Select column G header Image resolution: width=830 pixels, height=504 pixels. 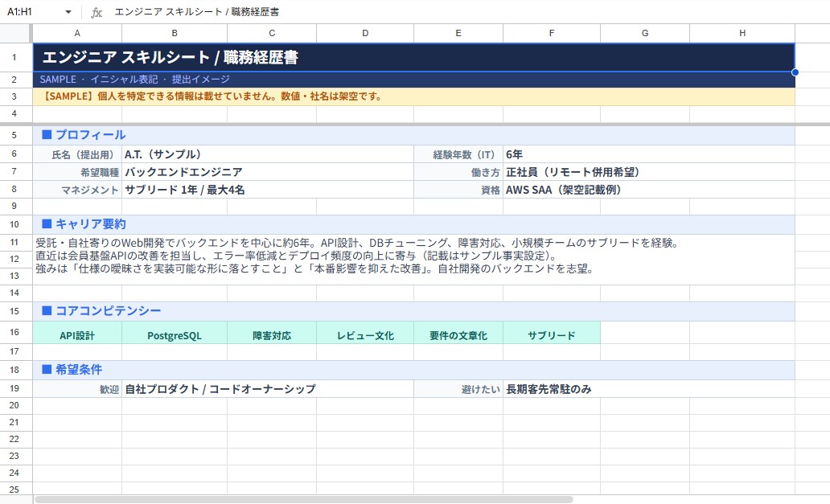645,33
